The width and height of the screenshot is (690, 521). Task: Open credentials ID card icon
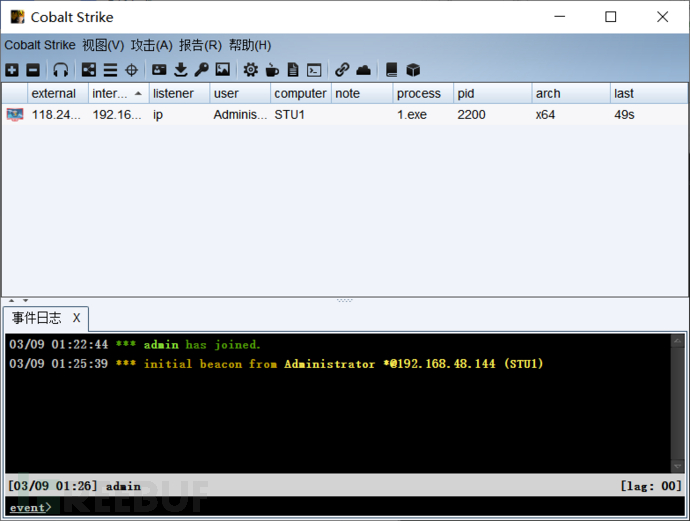point(159,70)
